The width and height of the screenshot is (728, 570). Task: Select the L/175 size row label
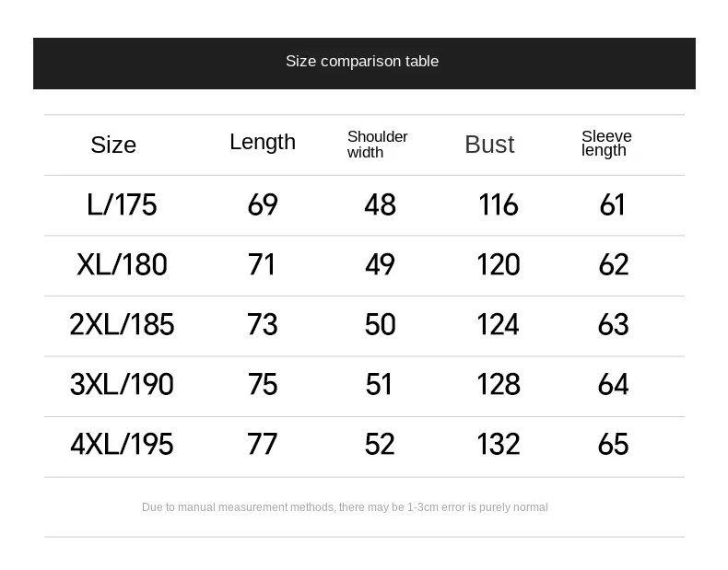(x=122, y=205)
